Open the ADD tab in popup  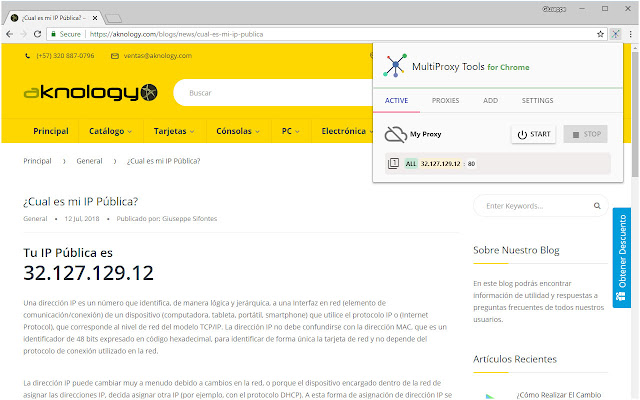[490, 100]
